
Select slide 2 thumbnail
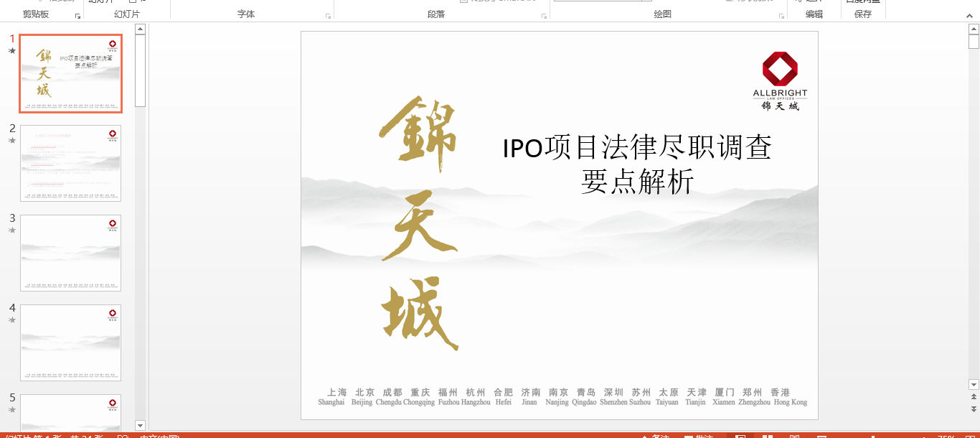pos(70,163)
